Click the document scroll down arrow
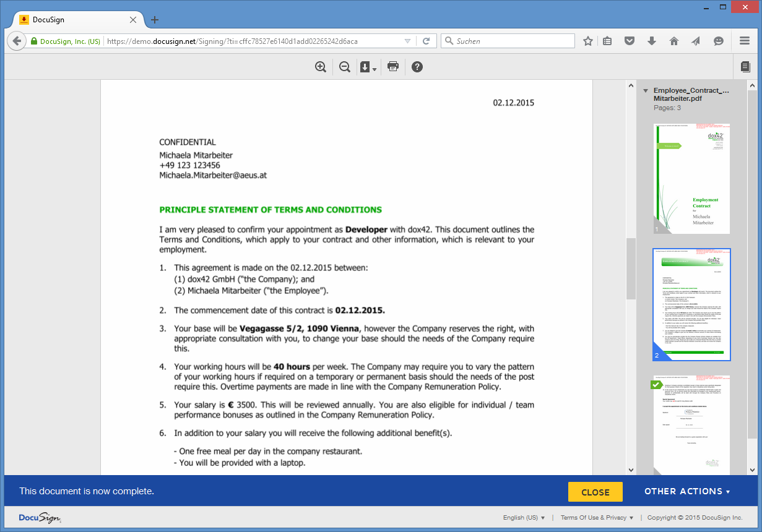This screenshot has height=532, width=762. click(x=631, y=470)
